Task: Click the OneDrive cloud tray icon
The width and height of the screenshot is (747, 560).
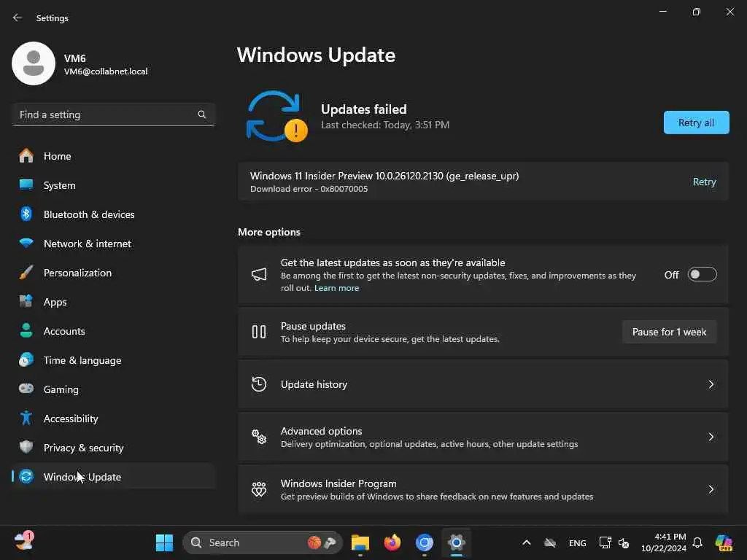Action: point(550,542)
